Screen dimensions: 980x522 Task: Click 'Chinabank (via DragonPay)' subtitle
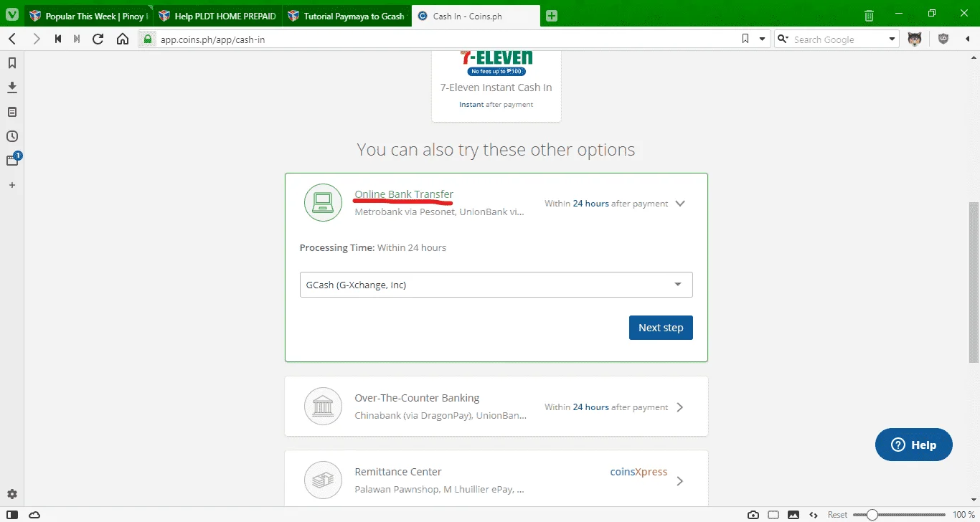point(440,415)
